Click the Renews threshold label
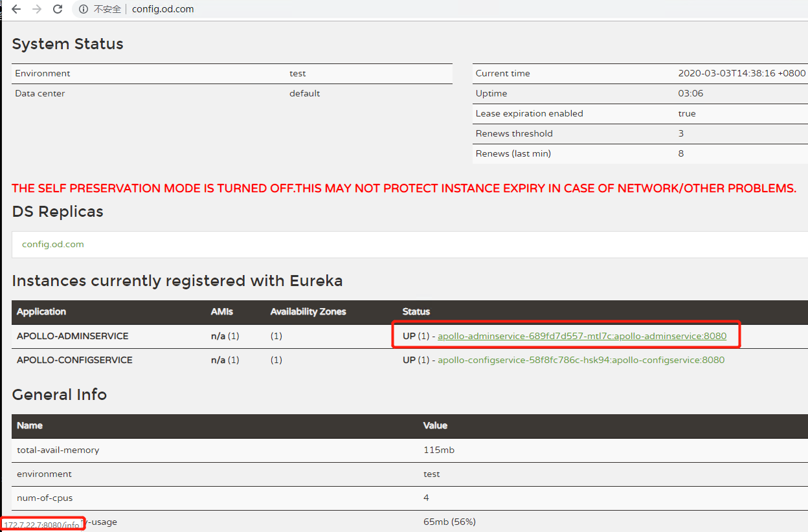 514,133
